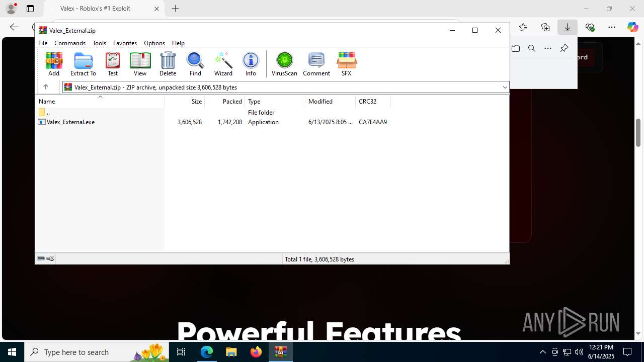Click the taskbar search box
The height and width of the screenshot is (362, 644).
[98, 352]
